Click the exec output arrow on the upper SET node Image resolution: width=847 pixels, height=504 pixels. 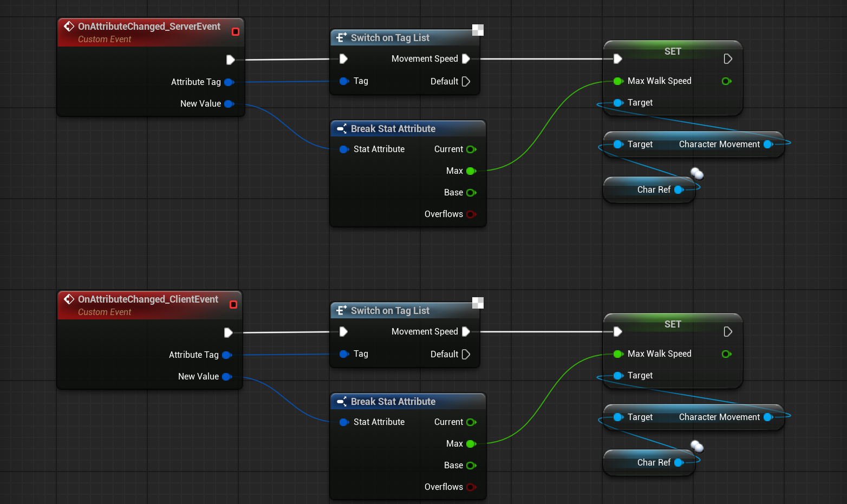tap(728, 58)
